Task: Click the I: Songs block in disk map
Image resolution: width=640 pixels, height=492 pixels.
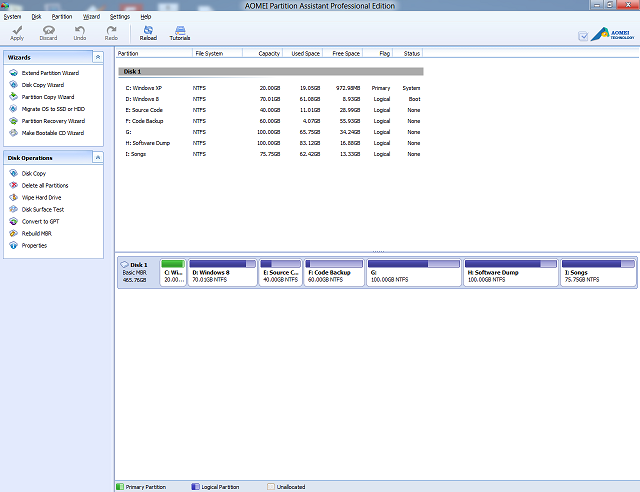Action: [598, 272]
